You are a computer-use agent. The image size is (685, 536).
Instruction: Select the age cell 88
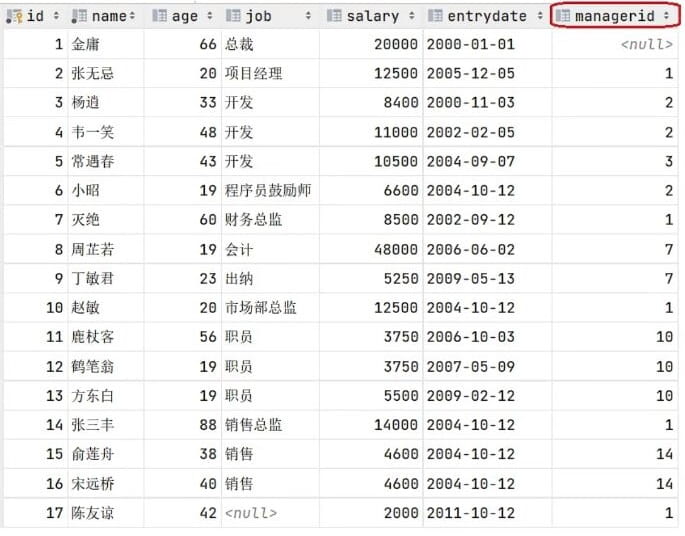coord(208,425)
